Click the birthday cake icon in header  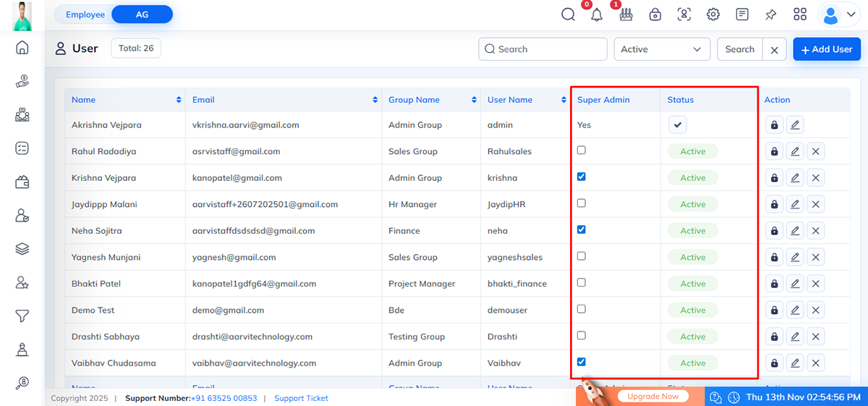(625, 14)
